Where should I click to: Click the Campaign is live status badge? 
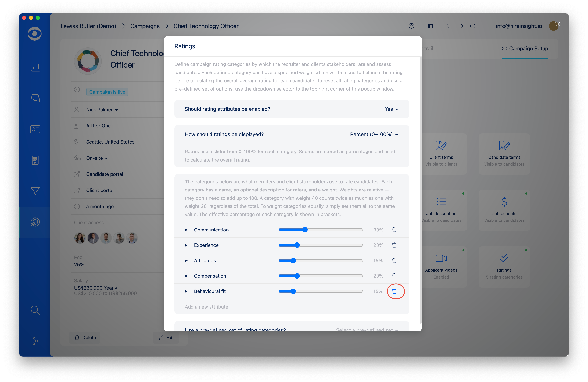tap(107, 92)
